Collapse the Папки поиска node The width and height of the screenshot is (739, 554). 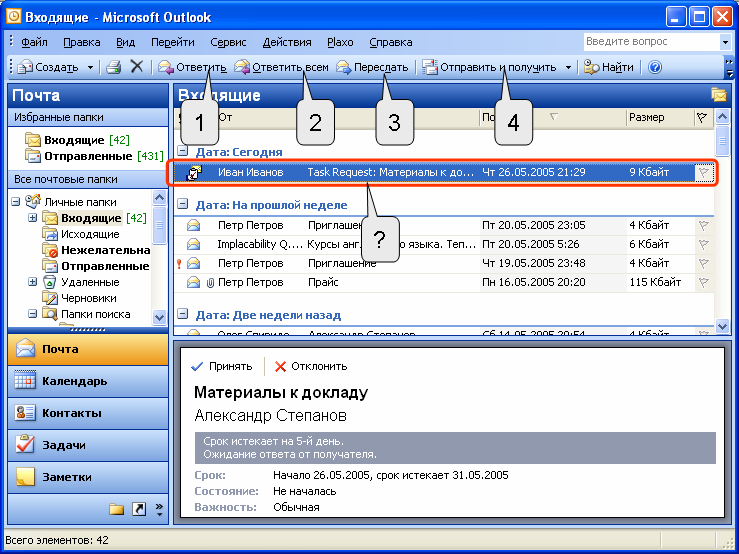click(x=33, y=314)
